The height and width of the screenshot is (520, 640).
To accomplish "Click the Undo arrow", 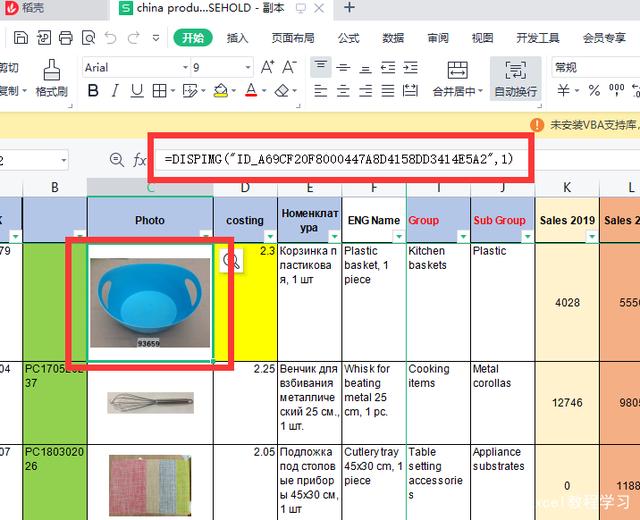I will click(110, 38).
